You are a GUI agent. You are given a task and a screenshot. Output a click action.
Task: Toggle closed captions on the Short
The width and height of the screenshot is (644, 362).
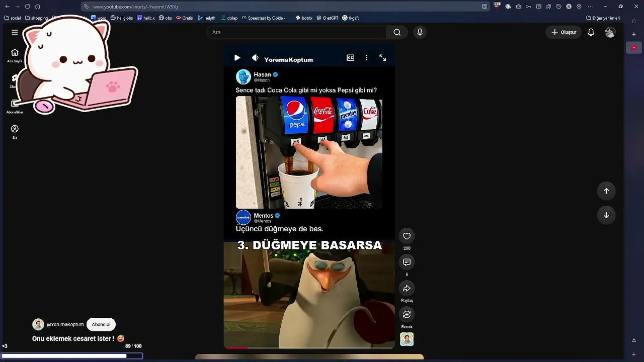(x=350, y=58)
